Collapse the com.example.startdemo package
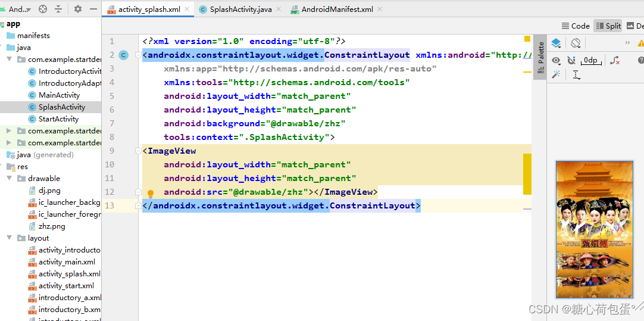Viewport: 644px width, 321px height. pyautogui.click(x=10, y=59)
